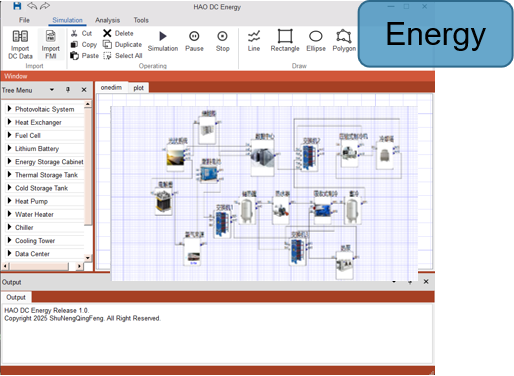
Task: Click the Cut scissors icon
Action: pyautogui.click(x=74, y=33)
